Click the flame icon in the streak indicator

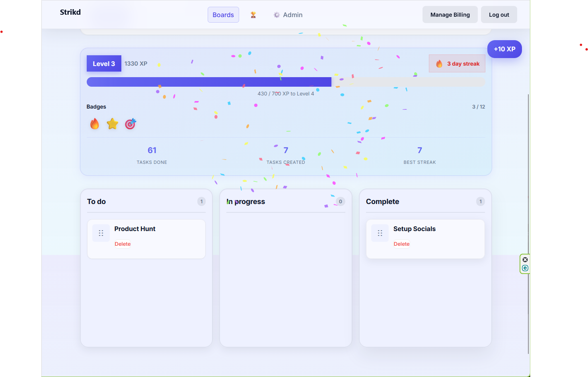point(439,63)
